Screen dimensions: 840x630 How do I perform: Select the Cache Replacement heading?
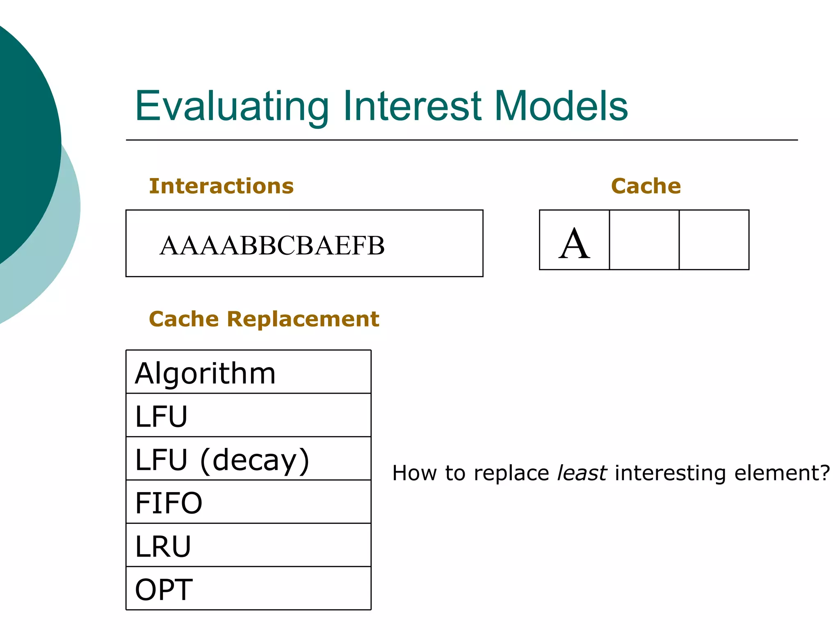tap(264, 319)
